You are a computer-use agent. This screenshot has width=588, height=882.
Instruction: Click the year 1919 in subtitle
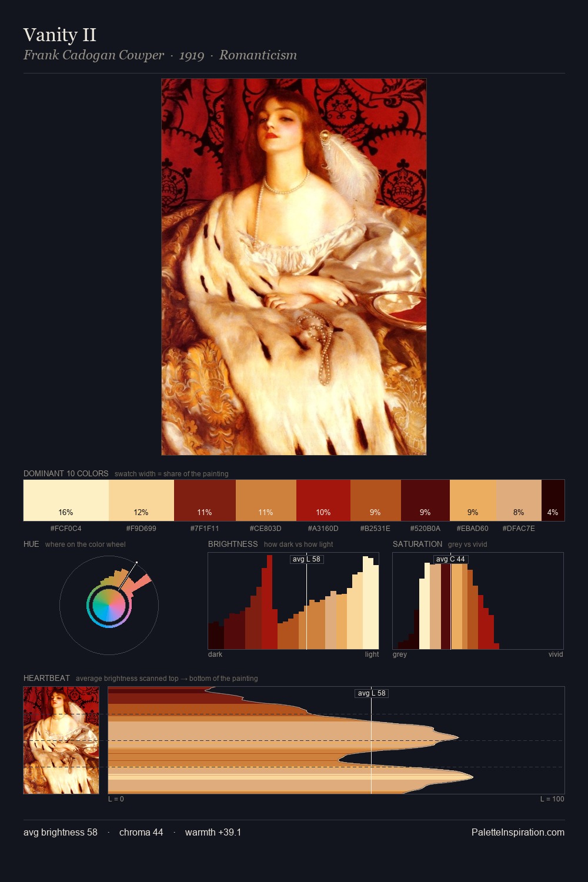pos(192,55)
